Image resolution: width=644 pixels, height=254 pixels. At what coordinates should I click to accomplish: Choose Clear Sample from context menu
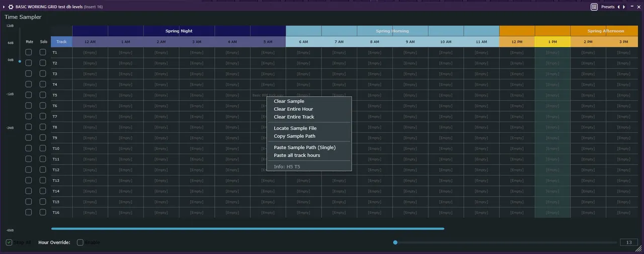[x=309, y=101]
